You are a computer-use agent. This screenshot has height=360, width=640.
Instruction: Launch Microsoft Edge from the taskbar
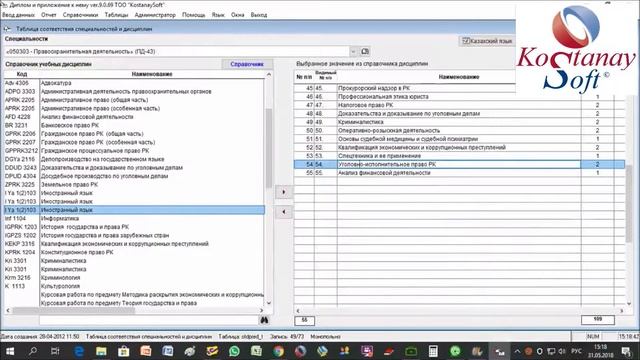(78, 351)
